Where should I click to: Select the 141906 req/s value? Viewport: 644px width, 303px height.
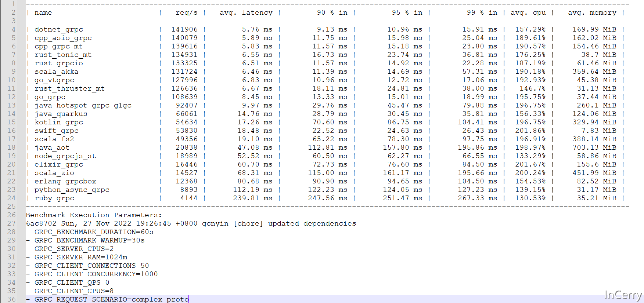click(184, 29)
